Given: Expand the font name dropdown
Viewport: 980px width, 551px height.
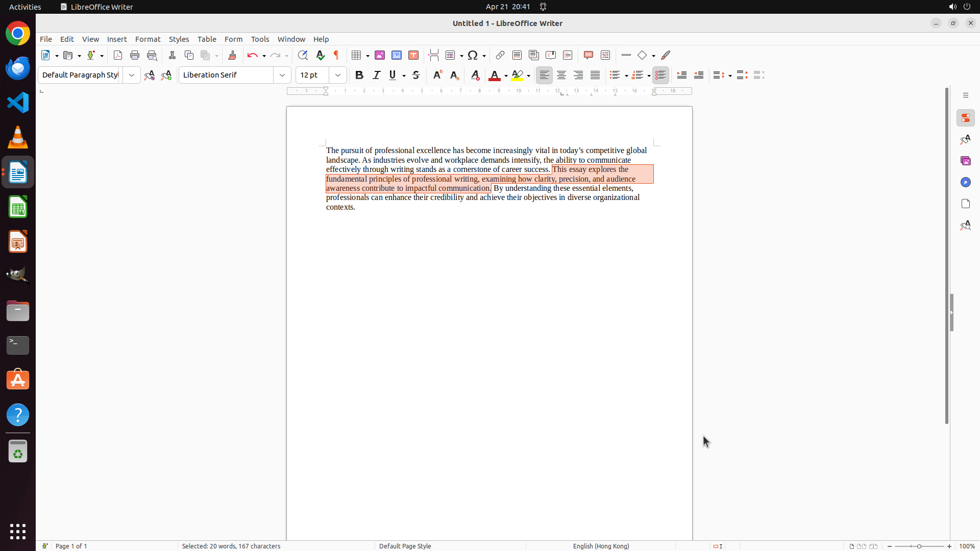Looking at the screenshot, I should pyautogui.click(x=282, y=75).
